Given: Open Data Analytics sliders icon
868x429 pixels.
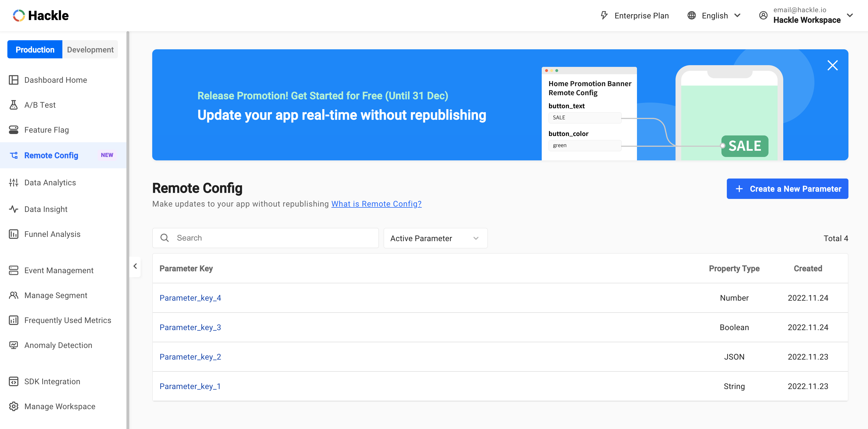Looking at the screenshot, I should coord(14,182).
